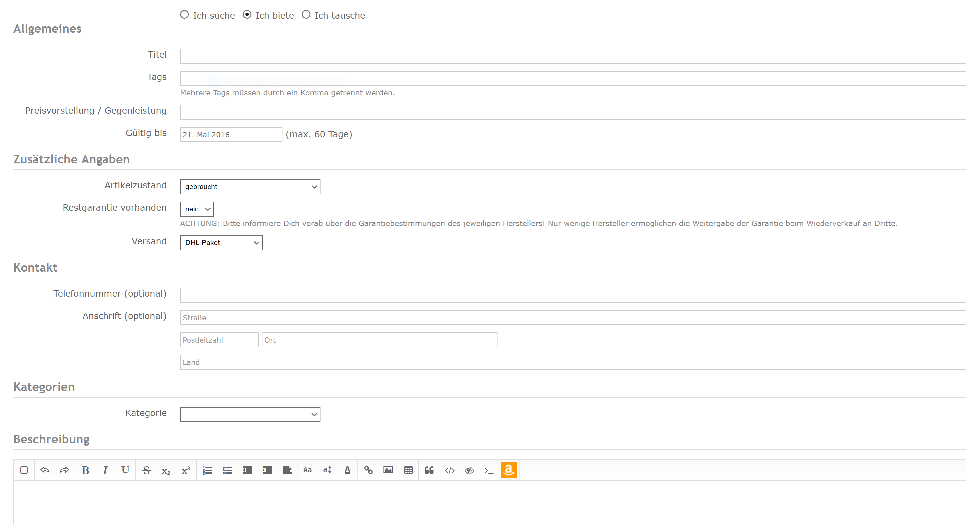Viewport: 980px width, 525px height.
Task: Open the Kategorie dropdown
Action: pyautogui.click(x=250, y=415)
